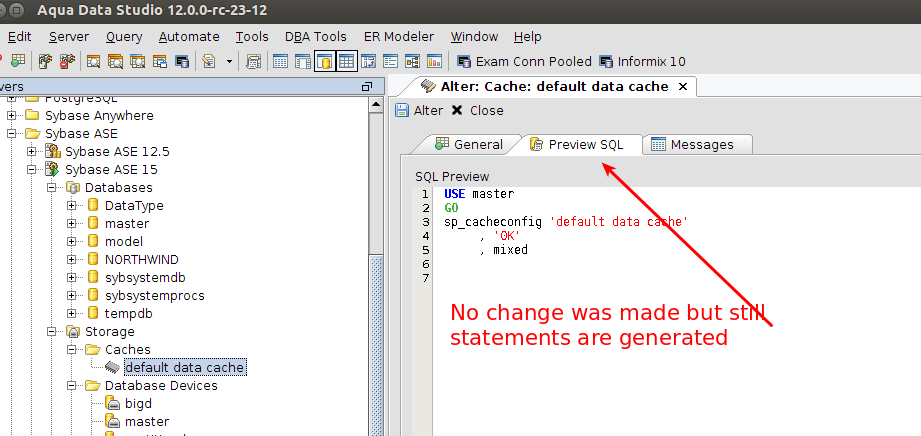This screenshot has width=921, height=436.
Task: Expand the Sybase ASE 12.5 server node
Action: click(x=31, y=152)
